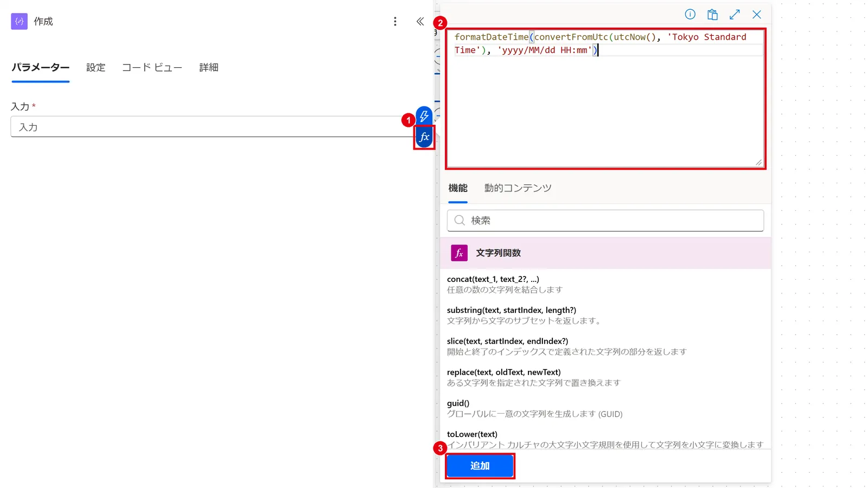Switch to the 設定 tab
The width and height of the screenshot is (868, 488).
95,67
